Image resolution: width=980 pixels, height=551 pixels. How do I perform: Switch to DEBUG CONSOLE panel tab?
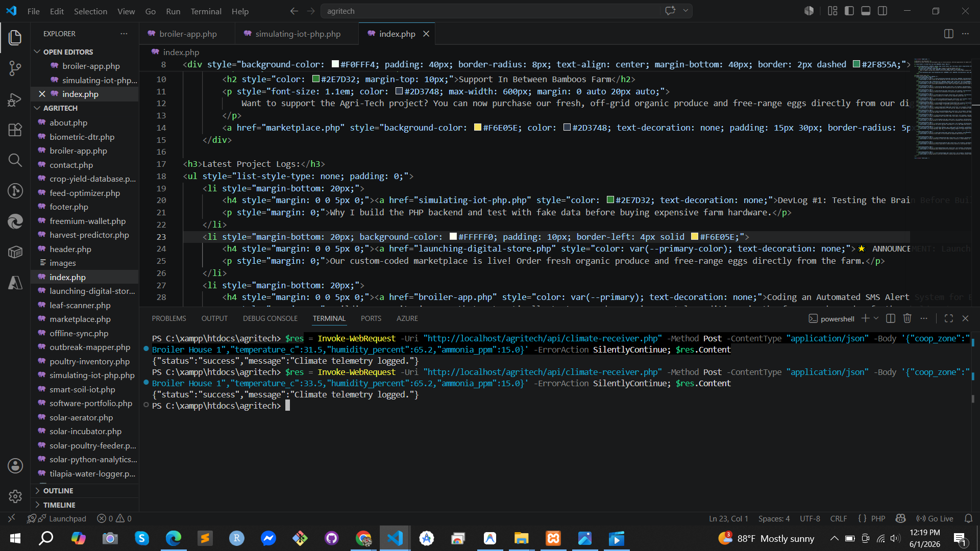coord(270,318)
